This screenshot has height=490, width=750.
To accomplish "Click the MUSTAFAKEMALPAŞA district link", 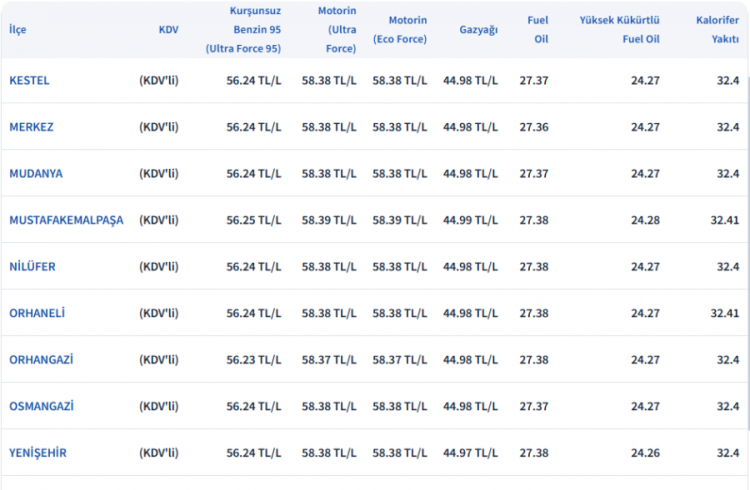I will click(x=66, y=220).
